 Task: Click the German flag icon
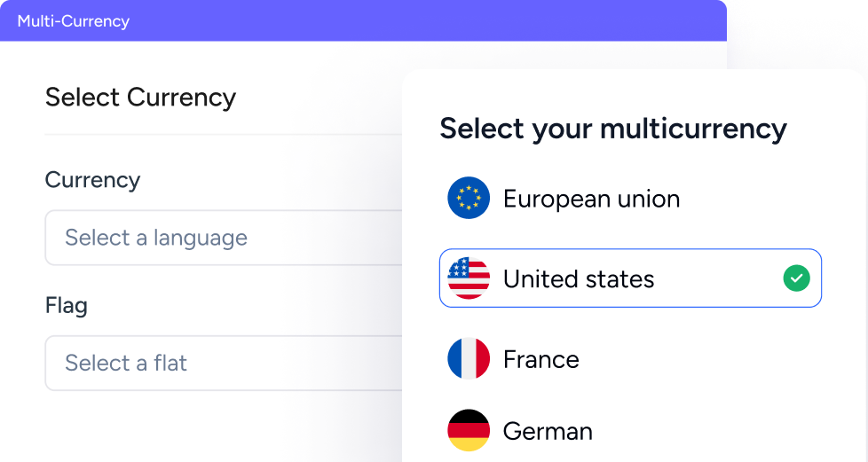click(x=469, y=431)
